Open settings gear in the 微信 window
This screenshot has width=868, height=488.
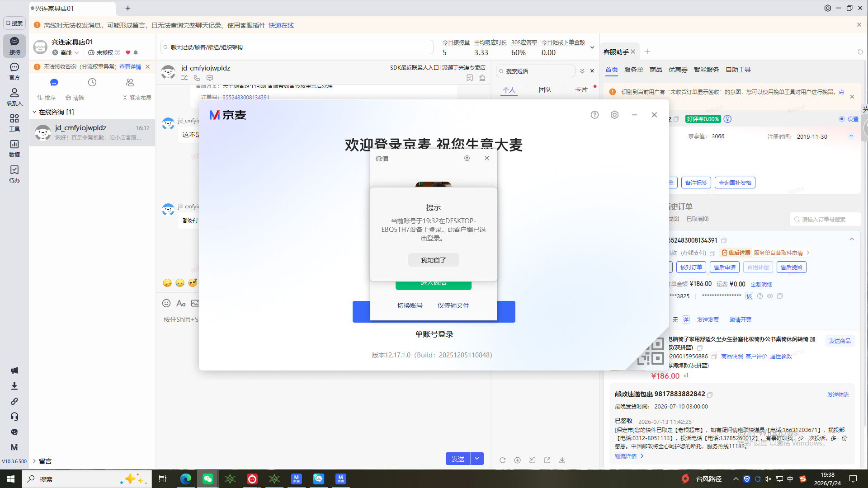(x=467, y=158)
